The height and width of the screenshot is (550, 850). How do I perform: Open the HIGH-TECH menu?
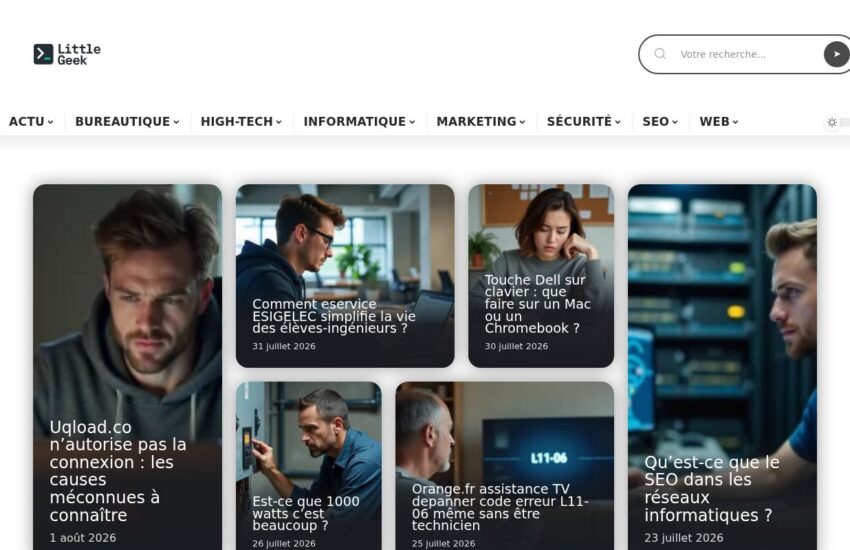point(241,121)
